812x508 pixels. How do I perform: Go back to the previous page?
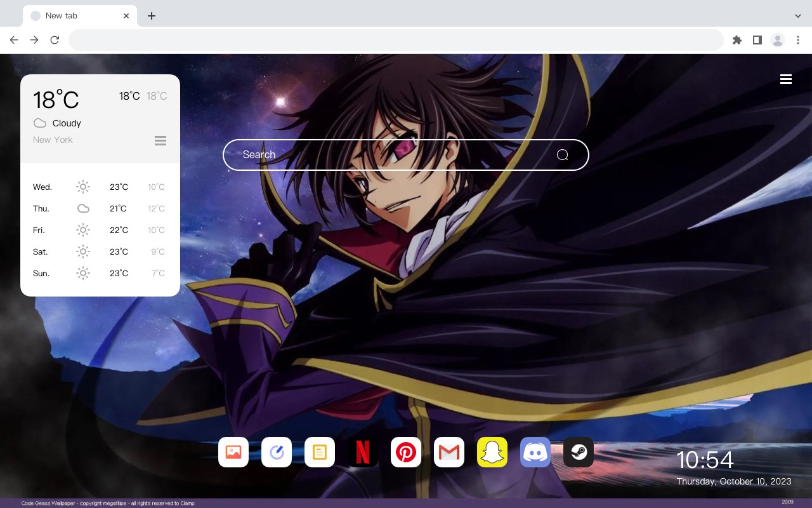14,40
